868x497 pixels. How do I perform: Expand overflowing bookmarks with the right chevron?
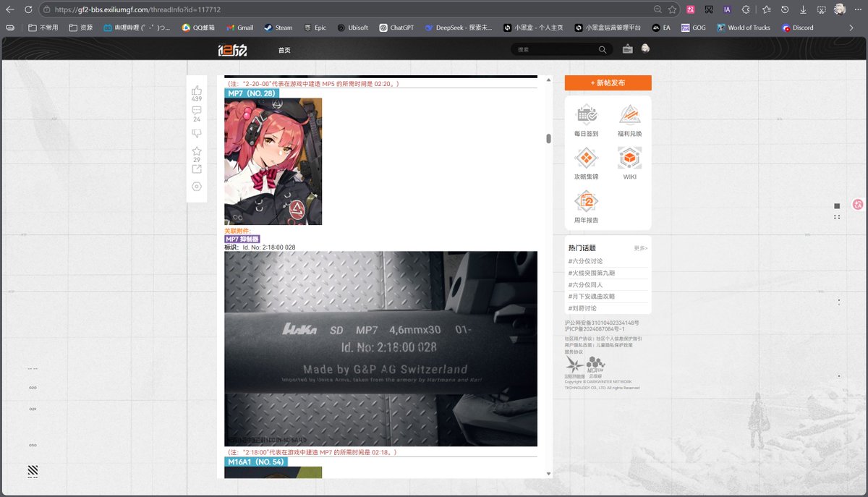click(x=852, y=27)
